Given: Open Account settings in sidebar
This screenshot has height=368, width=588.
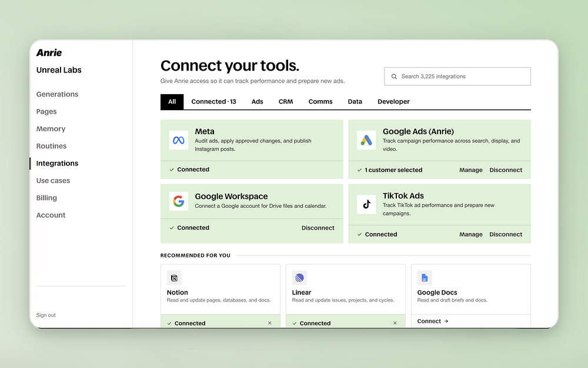Looking at the screenshot, I should 51,215.
